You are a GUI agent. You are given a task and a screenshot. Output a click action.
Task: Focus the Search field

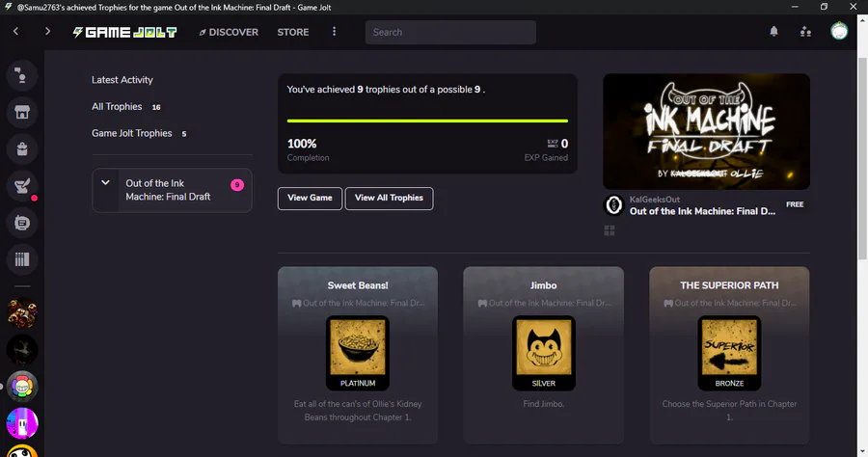pos(450,32)
